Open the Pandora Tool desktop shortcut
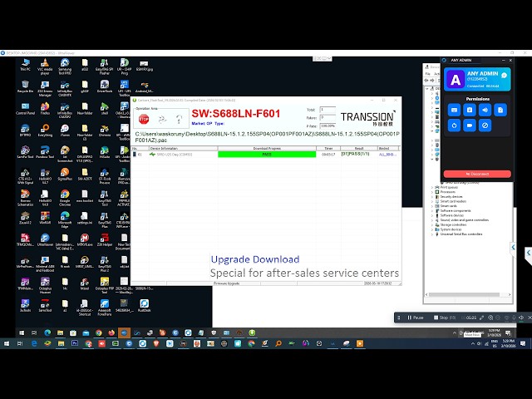 pos(45,152)
